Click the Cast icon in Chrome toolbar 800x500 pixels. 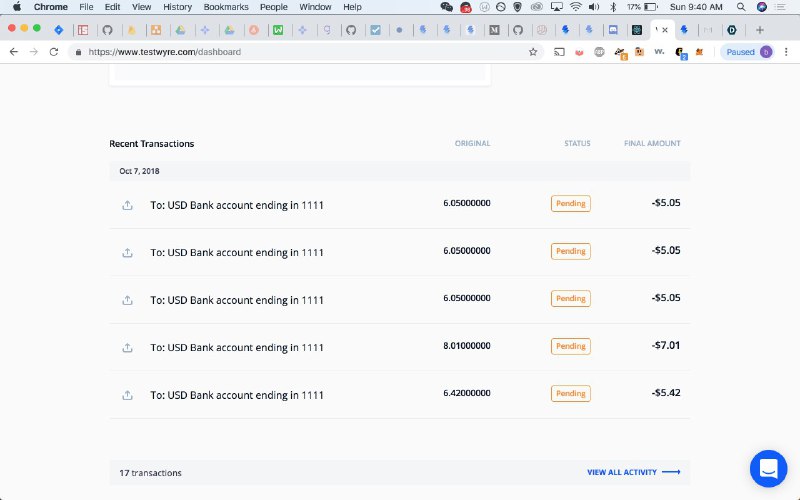click(x=559, y=52)
